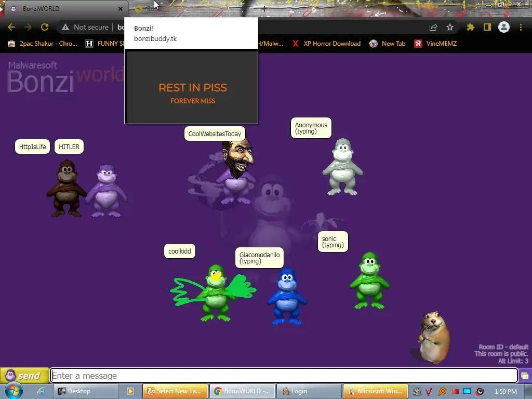The height and width of the screenshot is (399, 532).
Task: Click the green Bonzi under sonic
Action: pos(369,281)
